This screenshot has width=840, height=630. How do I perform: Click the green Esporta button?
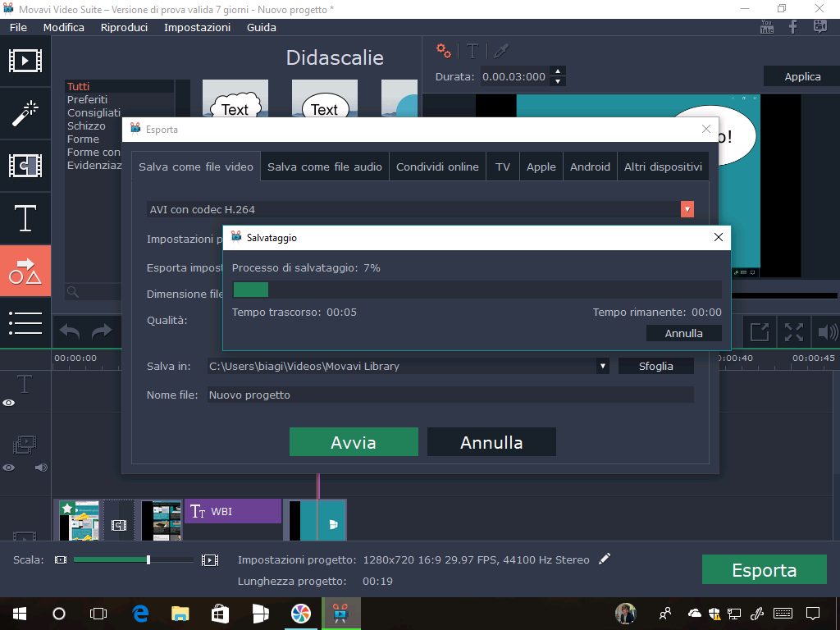764,569
